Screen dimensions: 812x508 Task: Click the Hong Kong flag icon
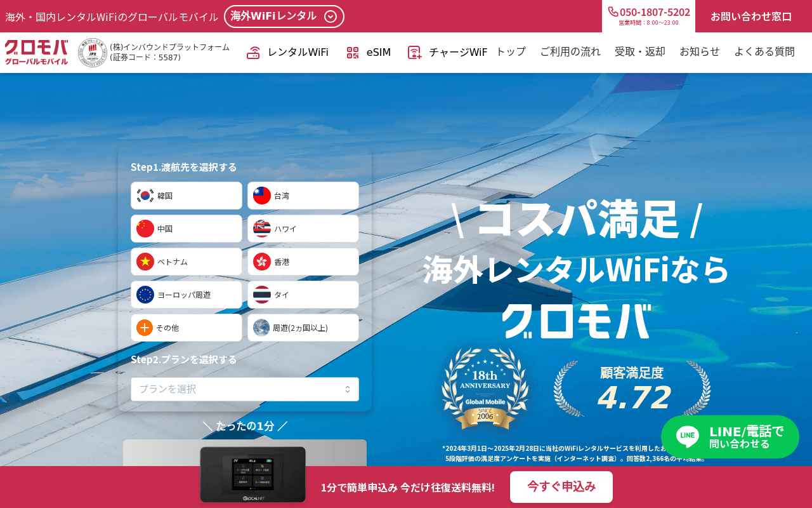(x=262, y=262)
